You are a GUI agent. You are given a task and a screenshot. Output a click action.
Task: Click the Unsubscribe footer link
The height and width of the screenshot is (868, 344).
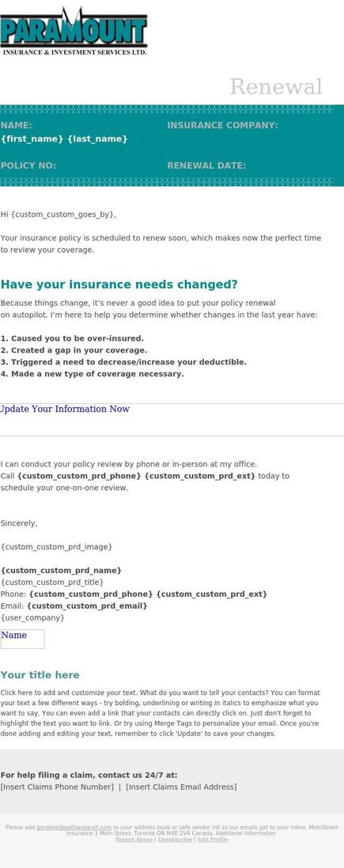175,840
